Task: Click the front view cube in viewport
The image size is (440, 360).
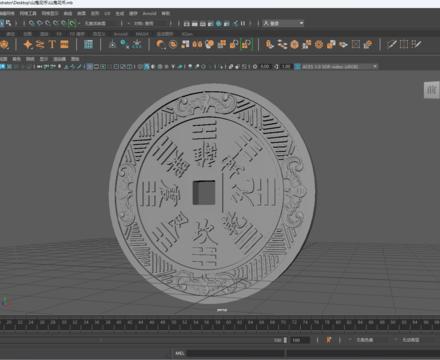Action: [x=431, y=90]
